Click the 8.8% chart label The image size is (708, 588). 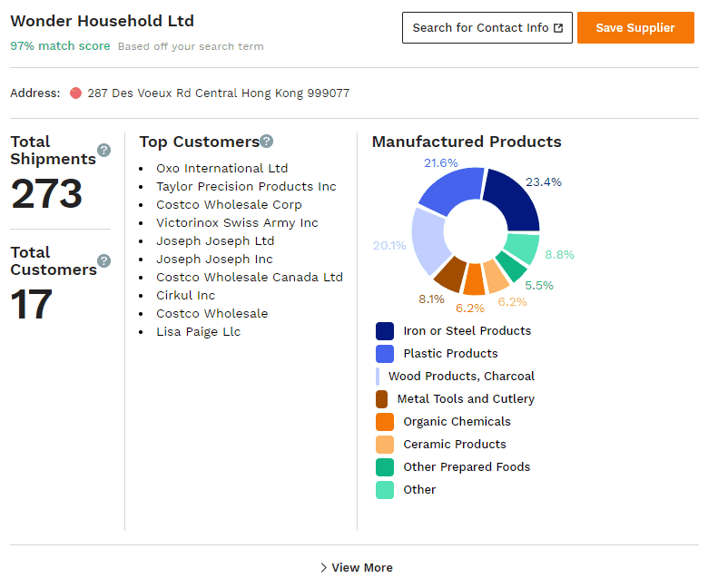coord(559,254)
